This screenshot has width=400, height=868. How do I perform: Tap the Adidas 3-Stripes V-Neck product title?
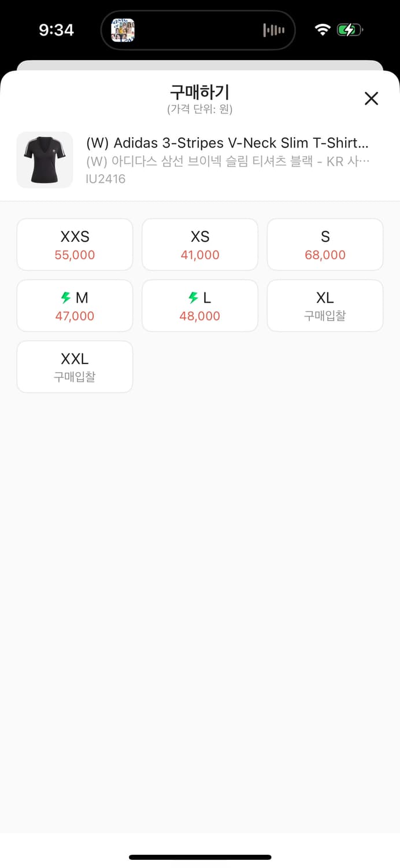point(227,143)
